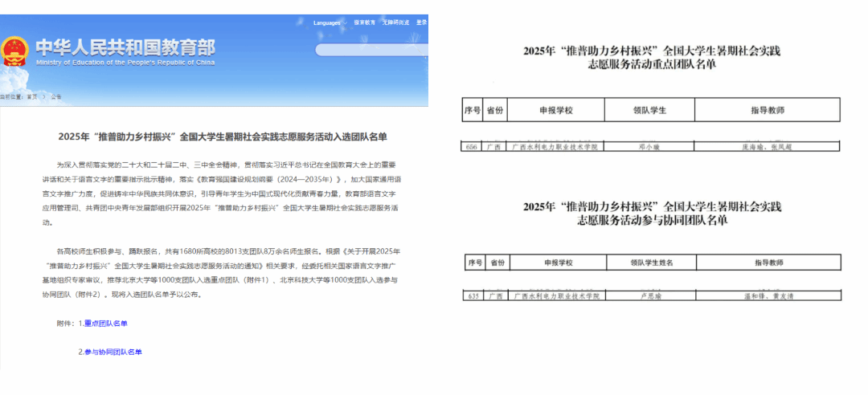868x395 pixels.
Task: Open 公告 in the breadcrumb
Action: pos(56,96)
